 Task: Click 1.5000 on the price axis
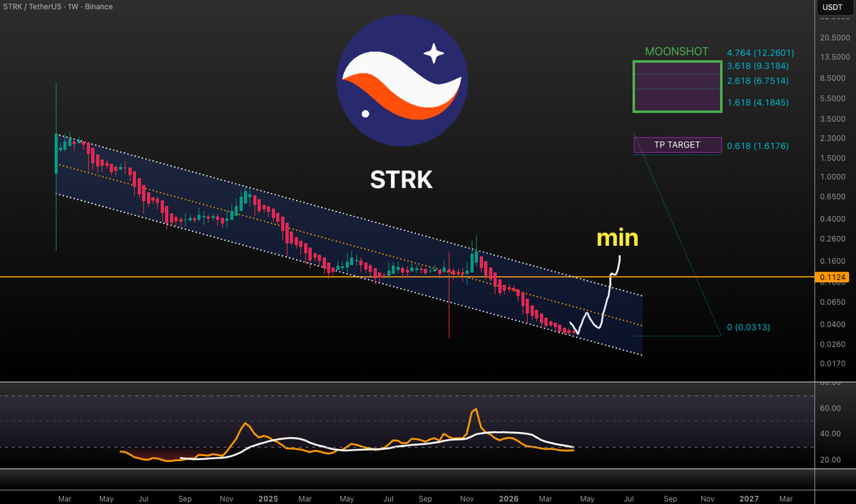(832, 158)
